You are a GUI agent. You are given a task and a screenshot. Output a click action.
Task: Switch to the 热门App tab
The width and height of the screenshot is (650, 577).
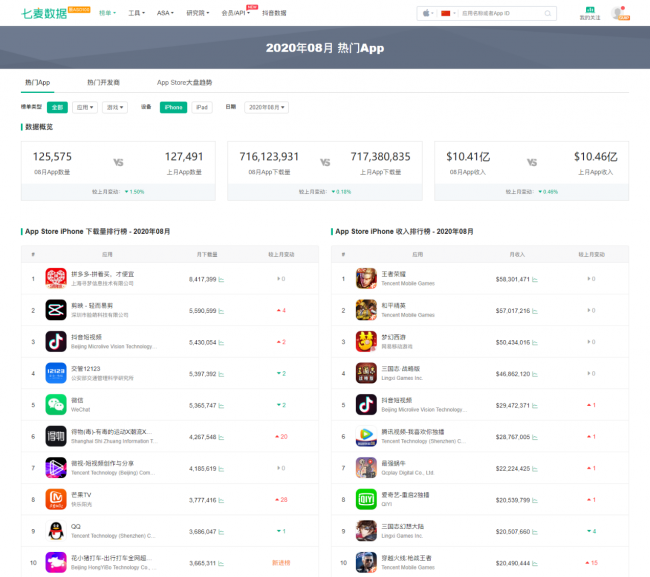[x=37, y=82]
